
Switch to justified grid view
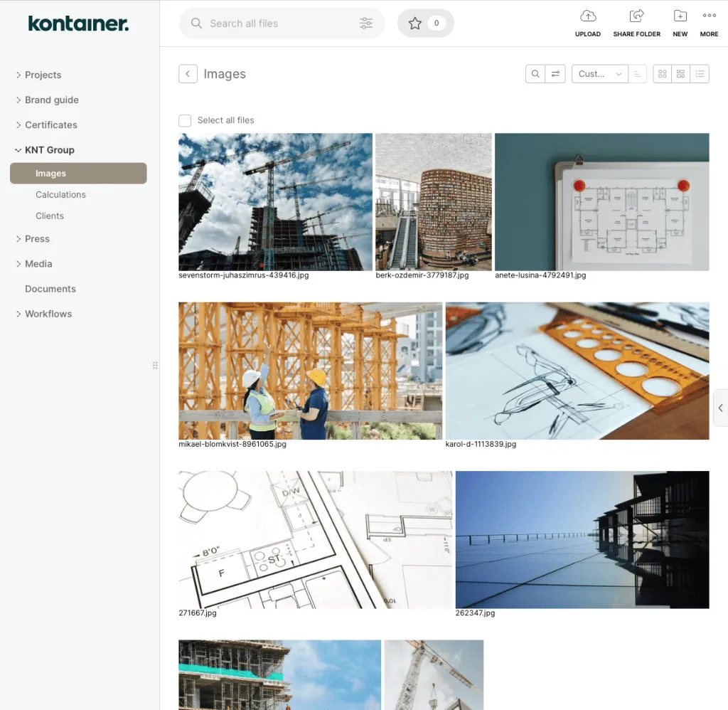coord(680,74)
